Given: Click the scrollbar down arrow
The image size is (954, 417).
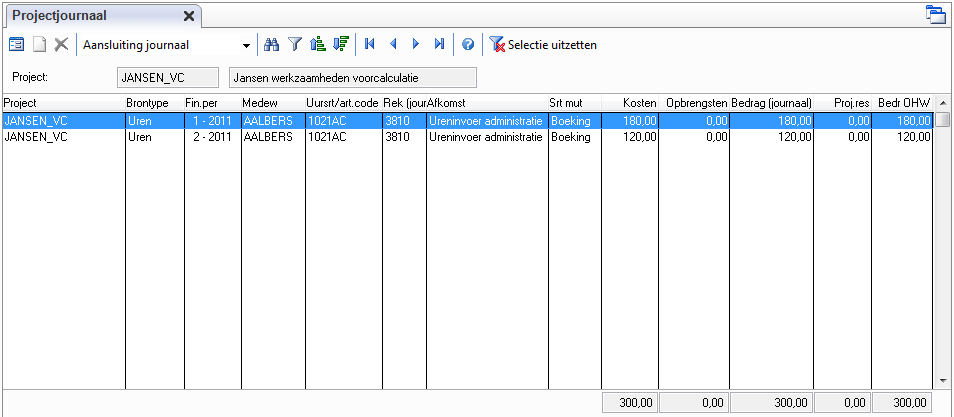Looking at the screenshot, I should [x=942, y=380].
